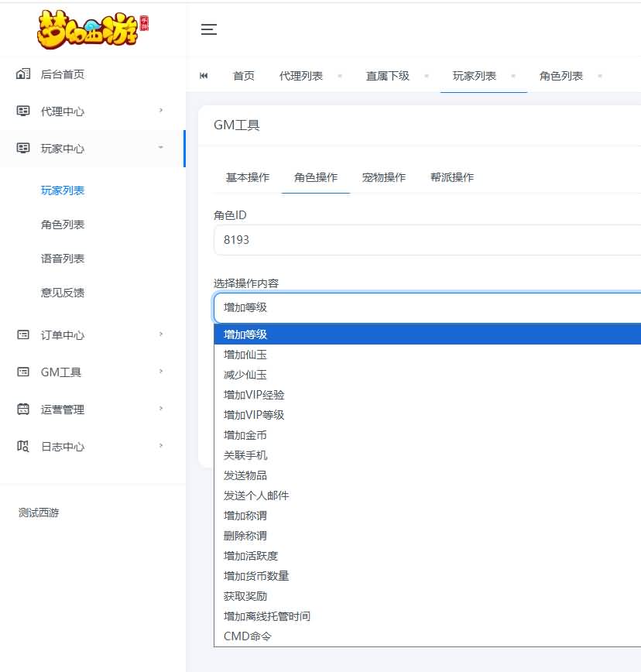
Task: Open the 订单中心 sidebar icon
Action: click(x=23, y=334)
